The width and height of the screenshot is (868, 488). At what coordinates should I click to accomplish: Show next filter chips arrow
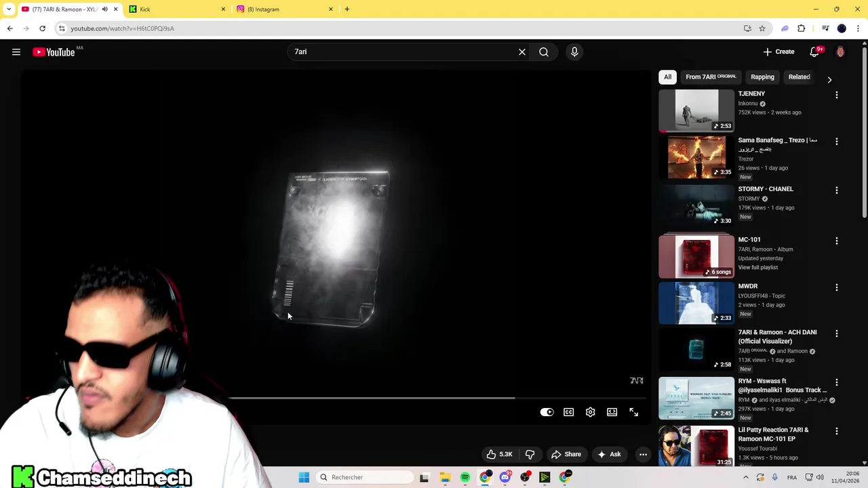click(x=829, y=79)
